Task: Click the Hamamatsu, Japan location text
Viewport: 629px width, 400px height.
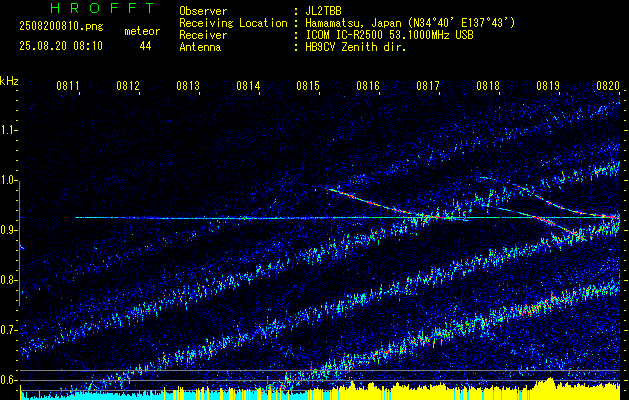Action: tap(410, 23)
